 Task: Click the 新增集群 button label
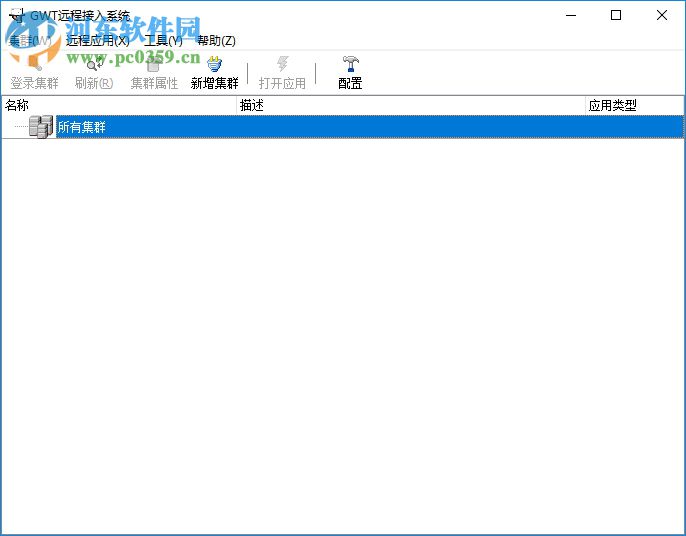pos(214,83)
